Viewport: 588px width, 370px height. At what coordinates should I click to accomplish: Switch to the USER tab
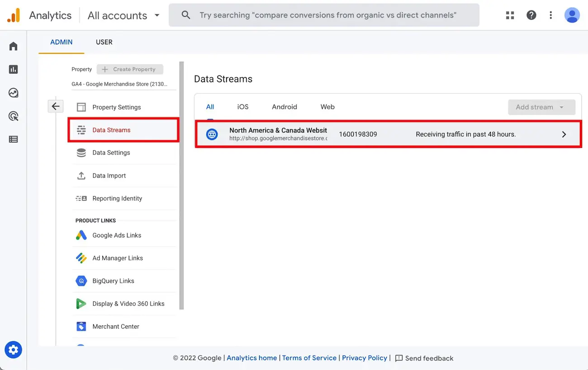104,42
